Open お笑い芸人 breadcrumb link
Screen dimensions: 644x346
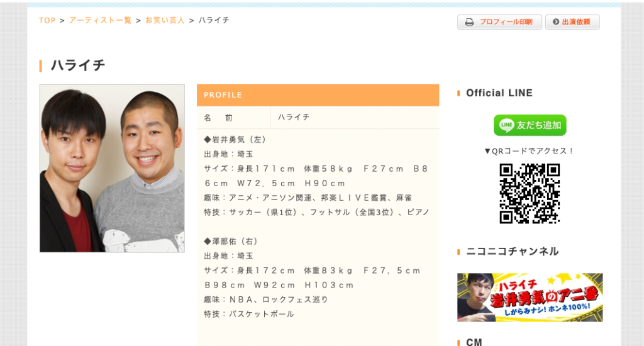click(165, 21)
